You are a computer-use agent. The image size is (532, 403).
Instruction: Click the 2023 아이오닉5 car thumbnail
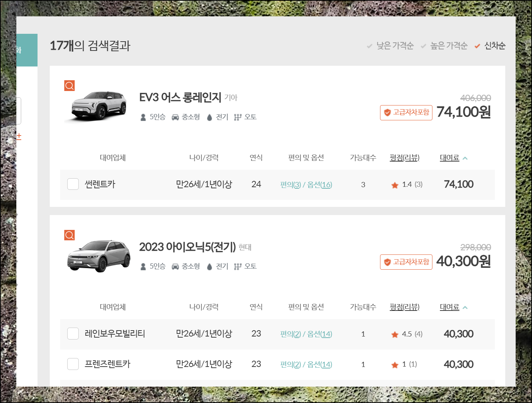coord(99,256)
